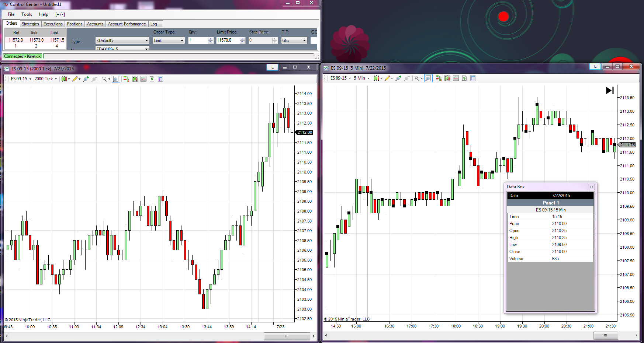Image resolution: width=644 pixels, height=343 pixels.
Task: Click the Qty input field
Action: [198, 41]
